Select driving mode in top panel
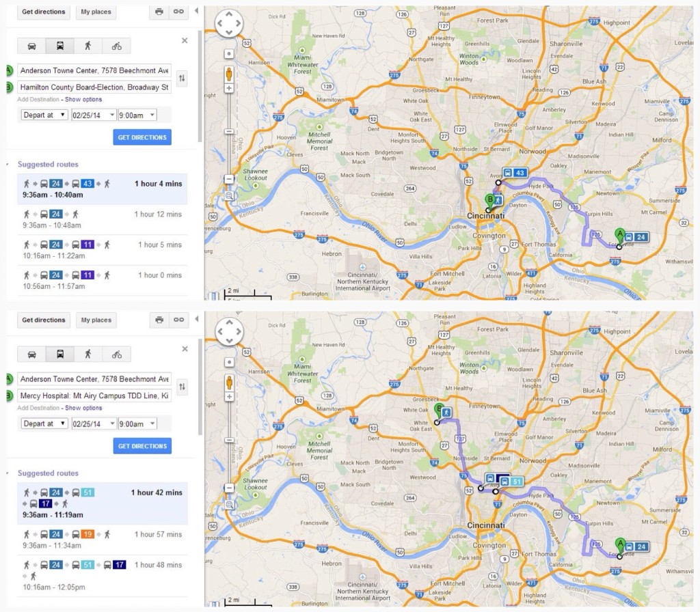 (31, 46)
